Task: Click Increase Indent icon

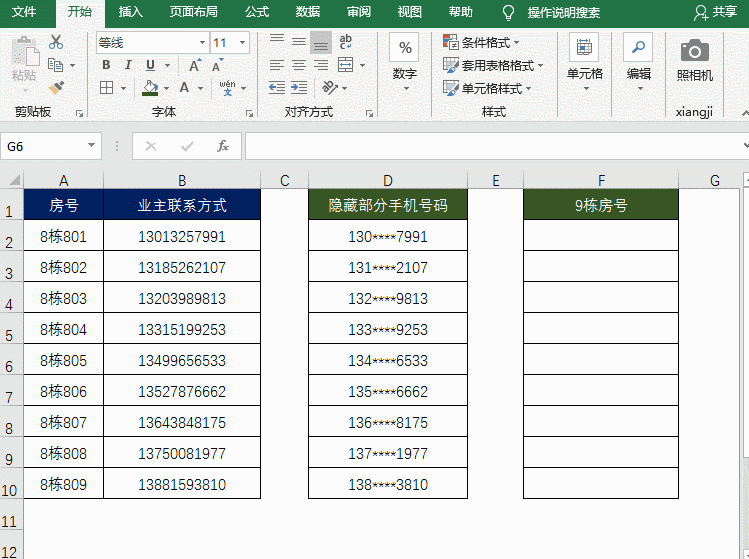Action: click(x=299, y=88)
